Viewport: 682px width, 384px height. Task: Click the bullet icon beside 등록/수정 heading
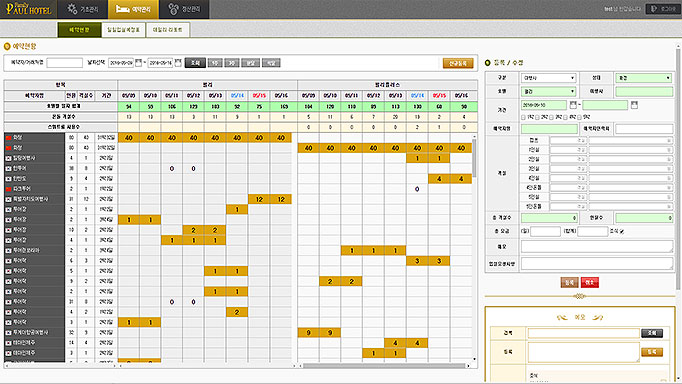click(x=488, y=63)
